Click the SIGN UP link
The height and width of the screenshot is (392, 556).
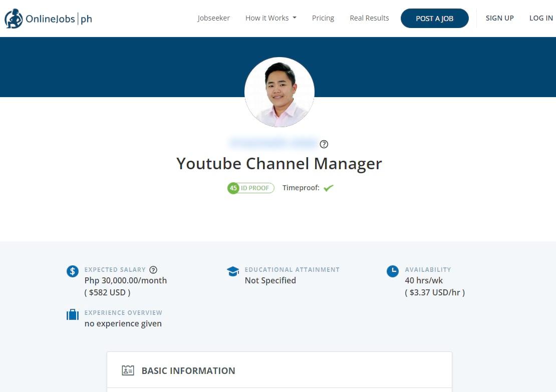[499, 18]
